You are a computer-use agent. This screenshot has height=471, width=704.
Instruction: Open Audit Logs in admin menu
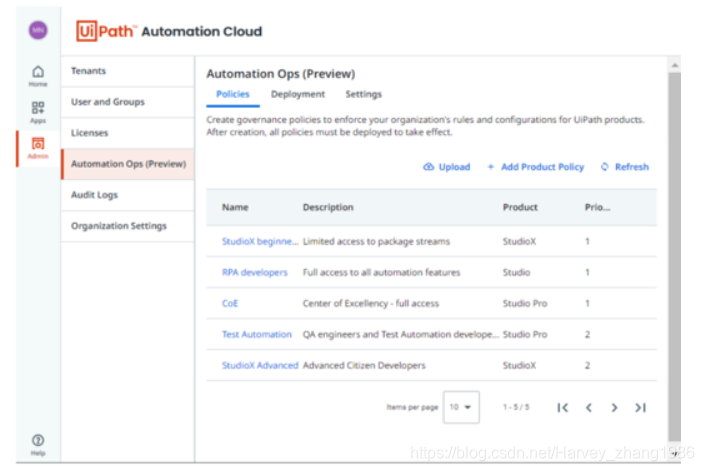click(x=94, y=195)
